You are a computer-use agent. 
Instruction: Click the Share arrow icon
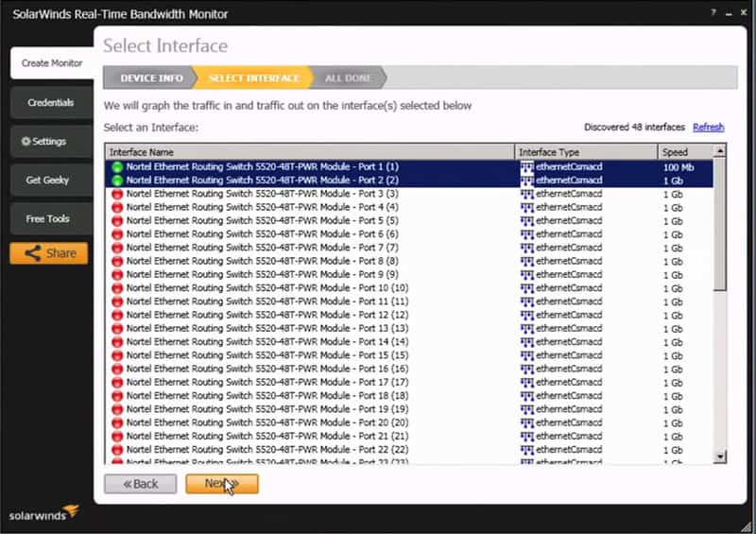(33, 253)
